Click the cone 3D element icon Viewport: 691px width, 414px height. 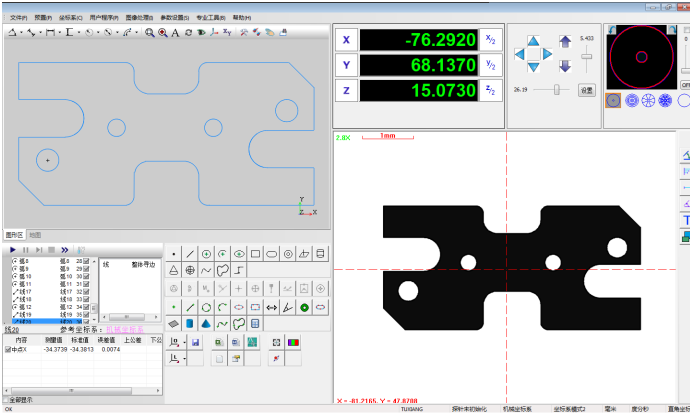click(206, 324)
